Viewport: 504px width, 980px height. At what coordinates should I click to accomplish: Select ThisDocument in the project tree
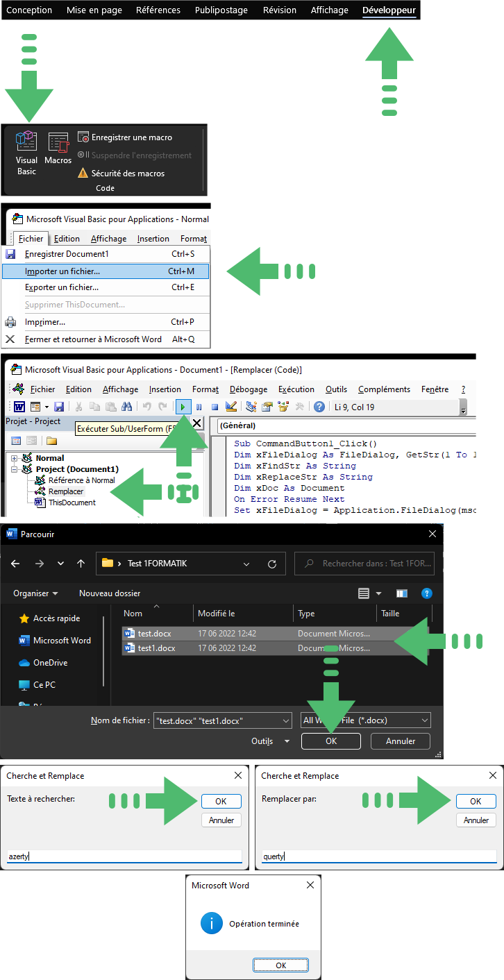[72, 502]
